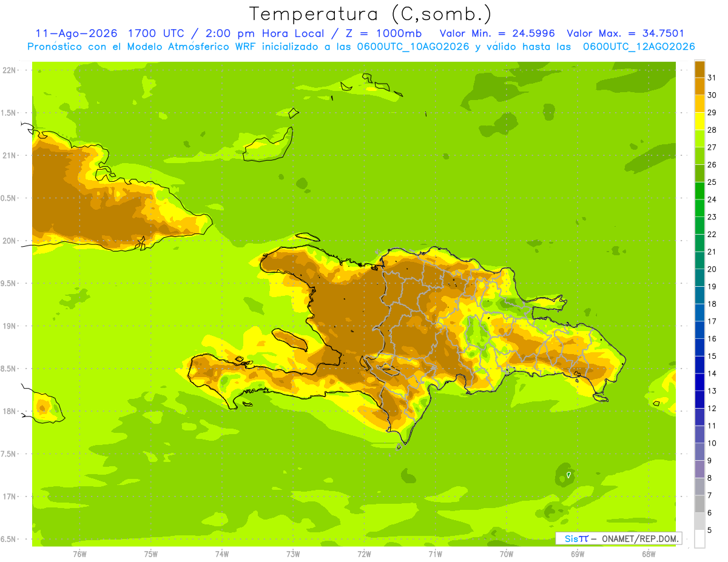This screenshot has width=728, height=562.
Task: Select the date text '11-Ago-2026'
Action: coord(76,33)
